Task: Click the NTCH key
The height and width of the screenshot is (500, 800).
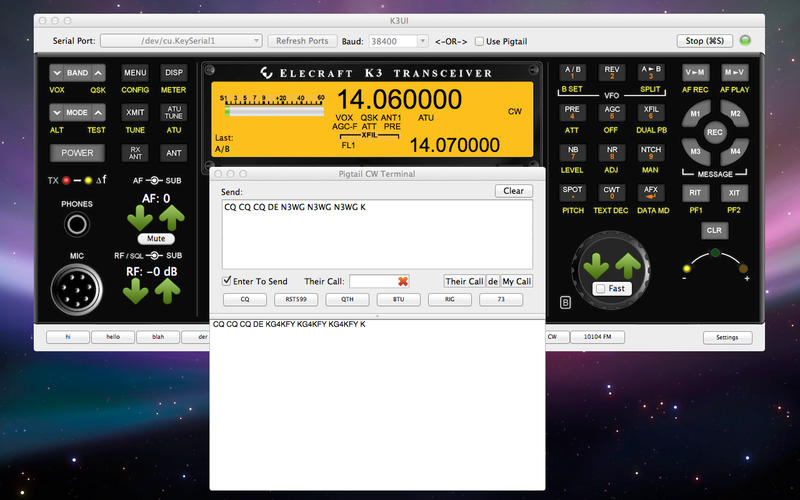Action: (x=651, y=153)
